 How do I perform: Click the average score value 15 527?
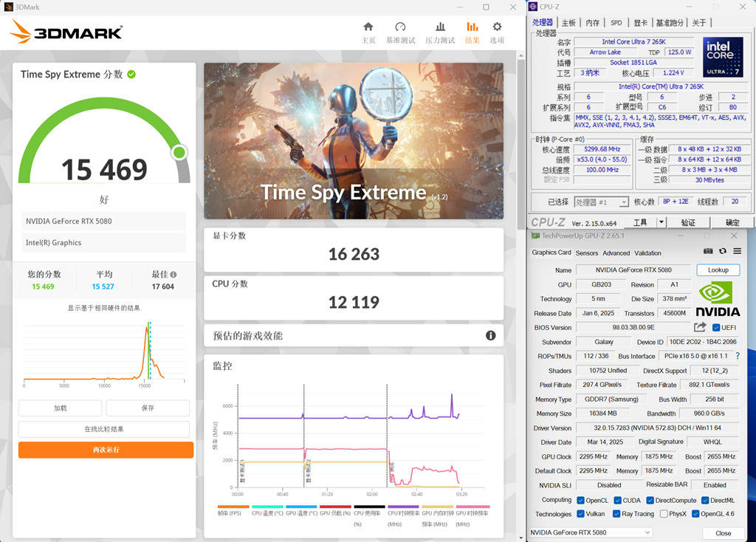click(103, 287)
